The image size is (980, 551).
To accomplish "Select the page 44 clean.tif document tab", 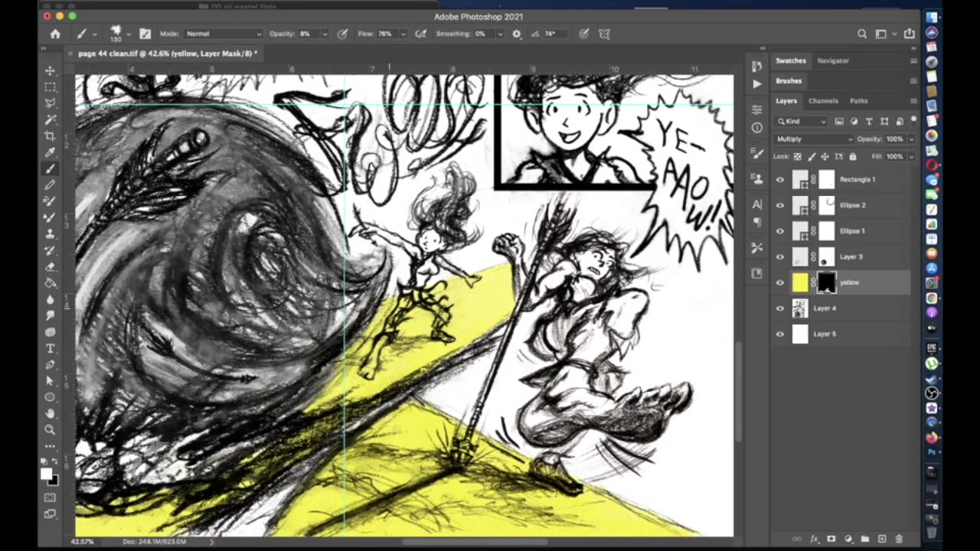I will (167, 54).
